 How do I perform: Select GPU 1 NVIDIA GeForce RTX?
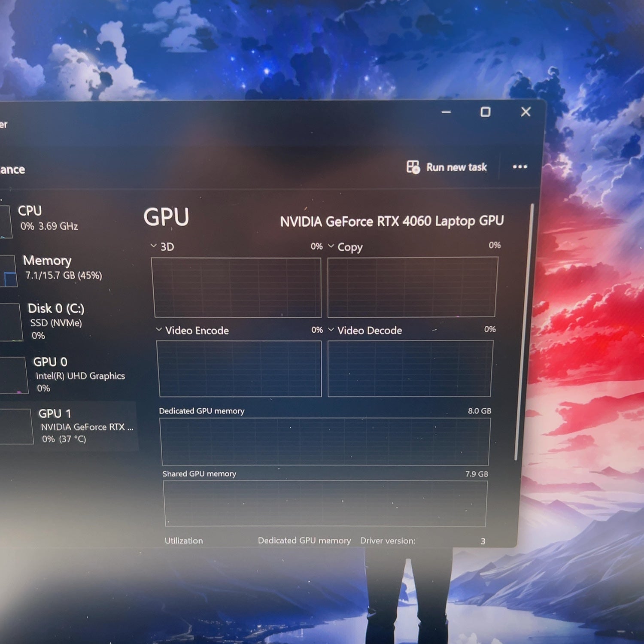(x=69, y=426)
